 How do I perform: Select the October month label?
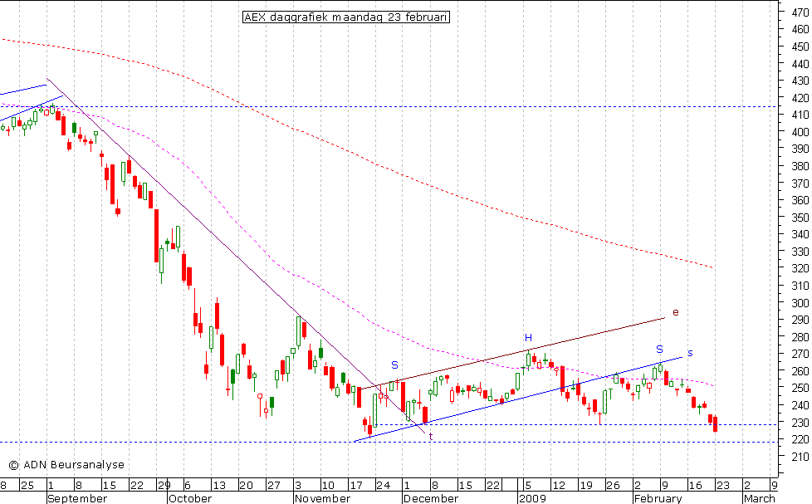(191, 498)
